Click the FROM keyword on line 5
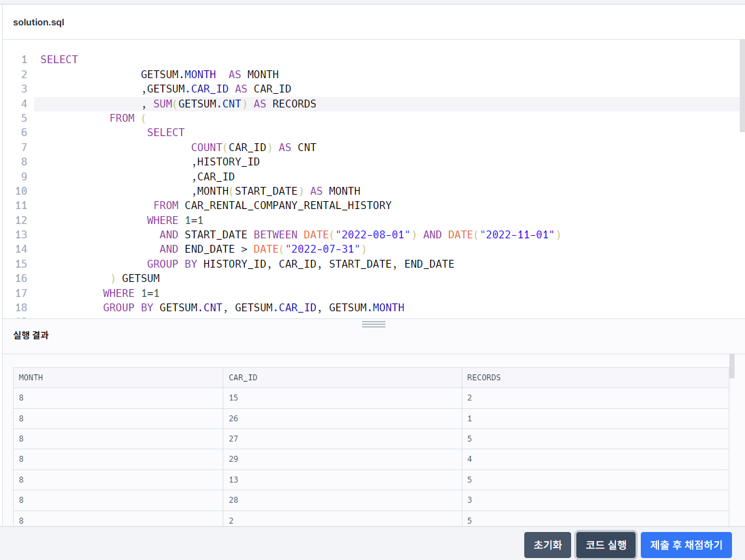Screen dimensions: 745x560 point(122,118)
